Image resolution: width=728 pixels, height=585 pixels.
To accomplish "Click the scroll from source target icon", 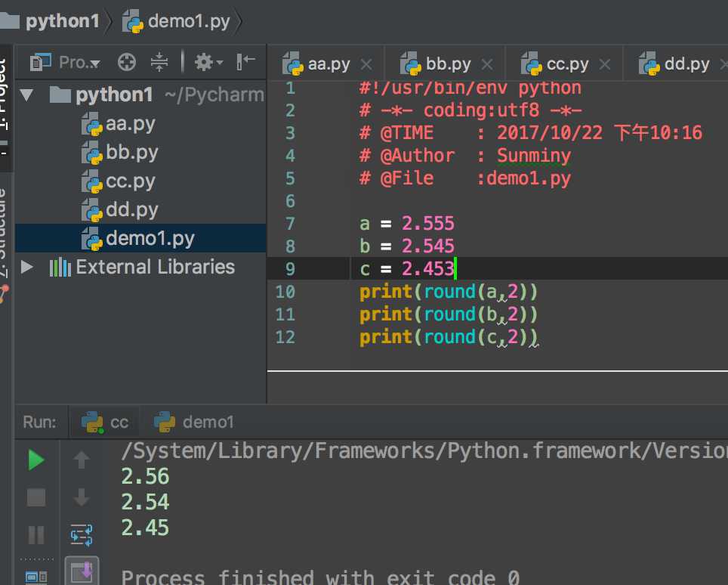I will coord(126,62).
